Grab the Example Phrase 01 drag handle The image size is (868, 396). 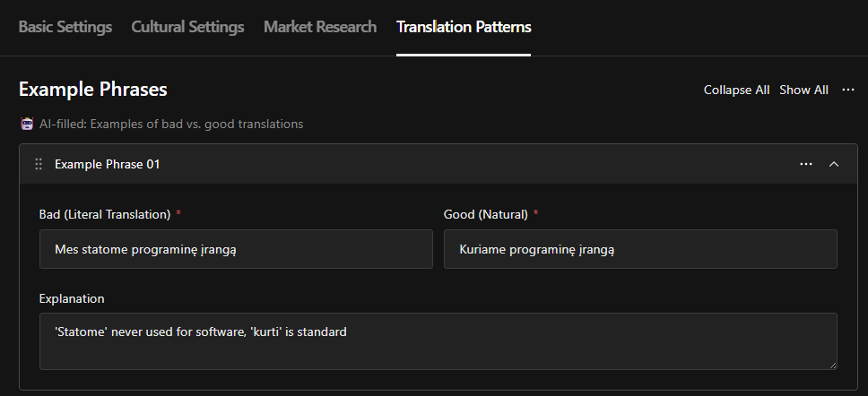coord(39,164)
